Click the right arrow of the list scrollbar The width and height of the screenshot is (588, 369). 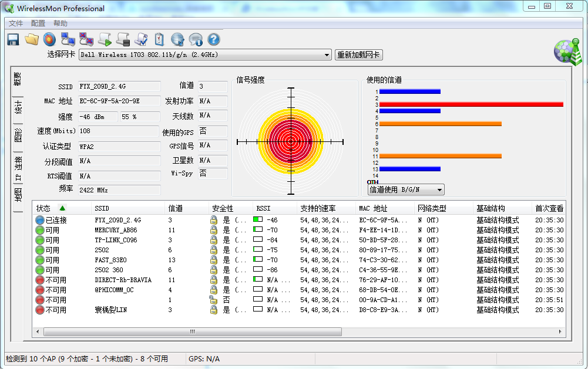point(560,331)
